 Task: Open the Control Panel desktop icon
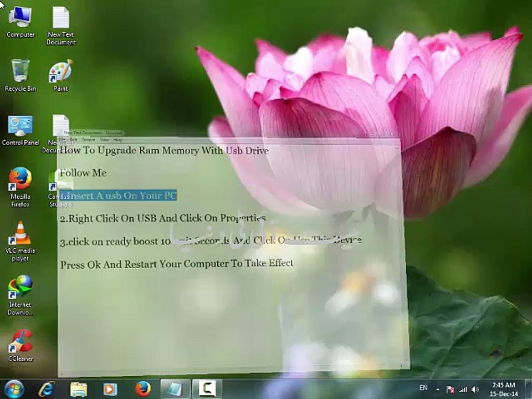21,130
